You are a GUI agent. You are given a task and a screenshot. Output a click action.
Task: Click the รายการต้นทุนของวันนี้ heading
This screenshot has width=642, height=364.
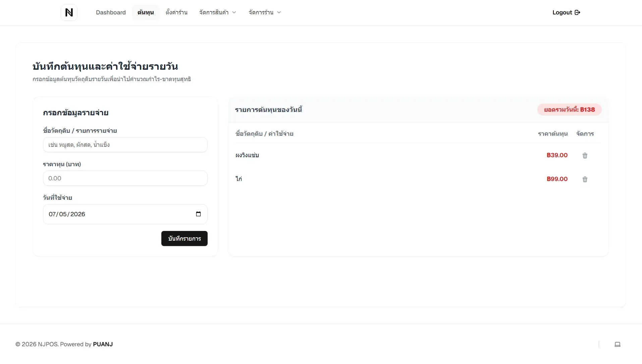tap(268, 110)
